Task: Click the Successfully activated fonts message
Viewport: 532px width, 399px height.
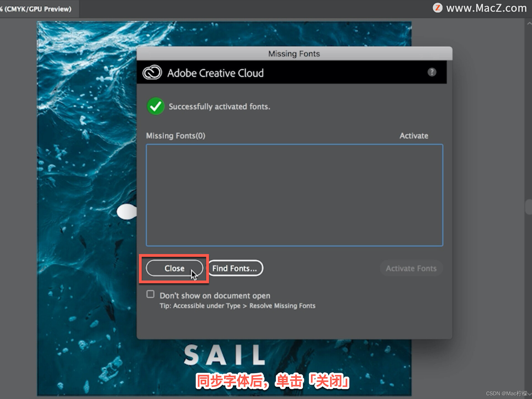Action: pos(219,107)
